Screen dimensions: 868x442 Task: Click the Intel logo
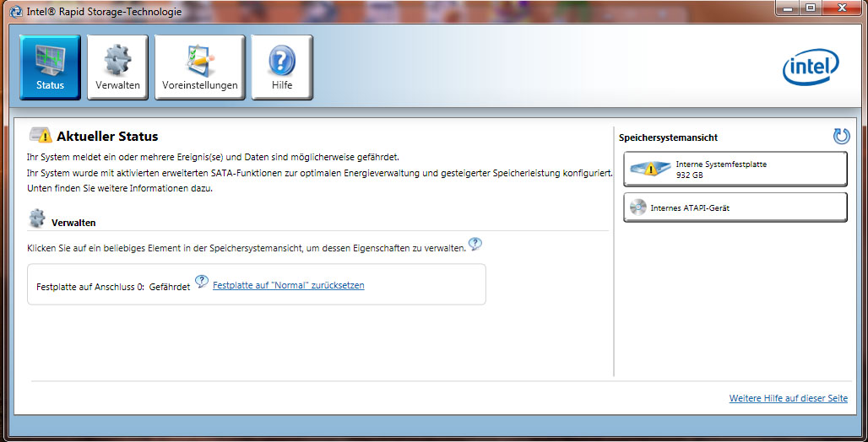coord(811,67)
